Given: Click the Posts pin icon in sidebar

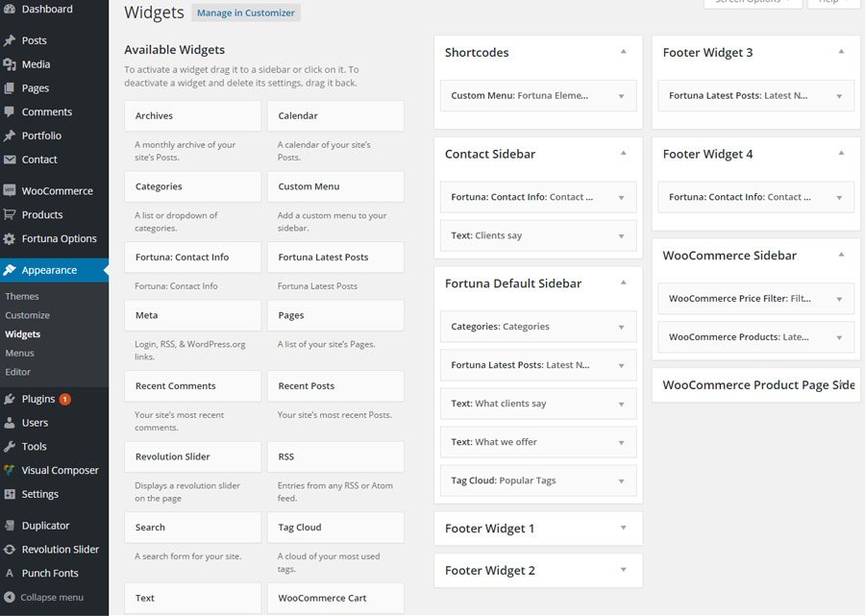Looking at the screenshot, I should 10,40.
